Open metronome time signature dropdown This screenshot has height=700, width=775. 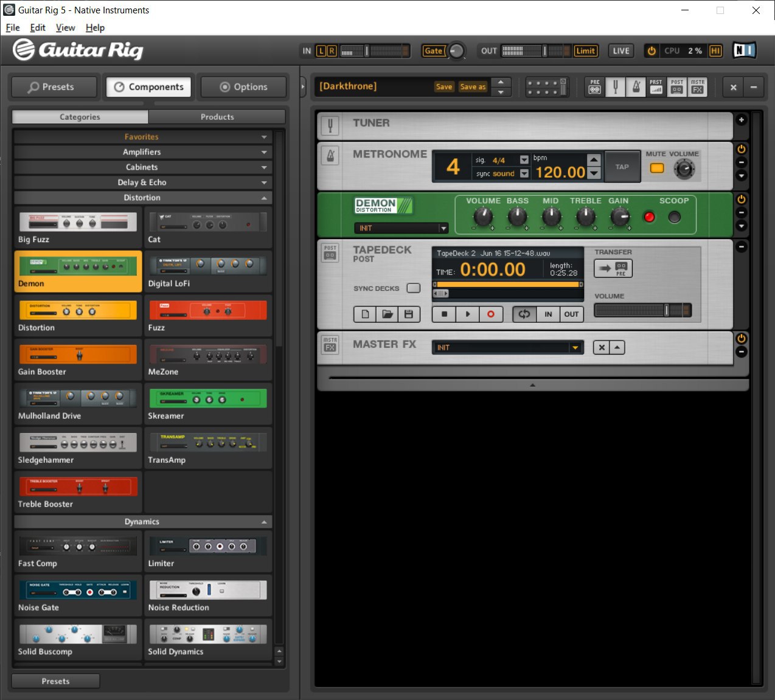(x=524, y=160)
